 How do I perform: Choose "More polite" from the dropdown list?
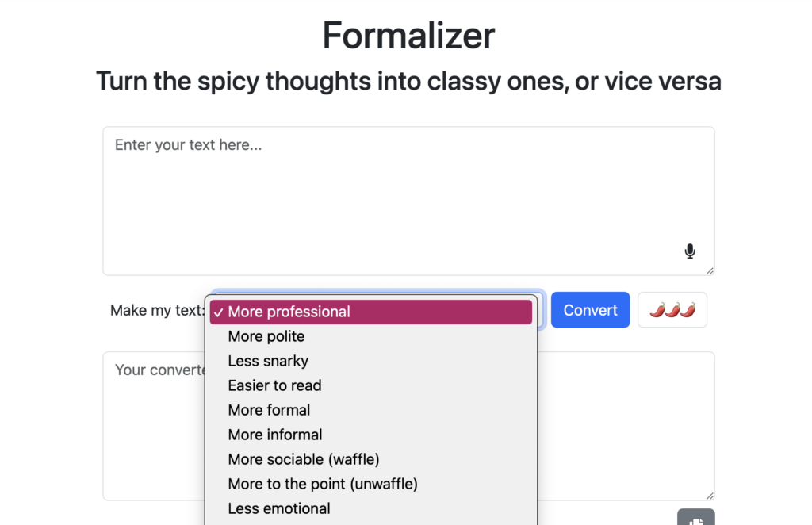tap(266, 336)
